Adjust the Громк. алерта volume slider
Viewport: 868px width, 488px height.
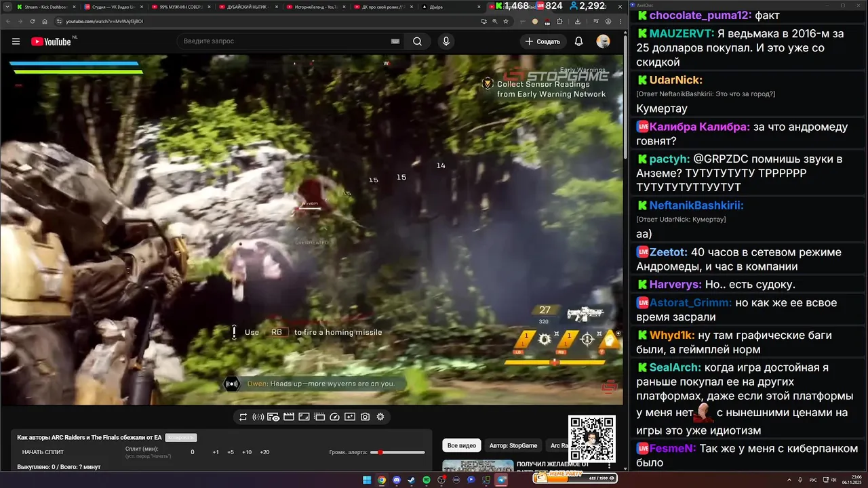[399, 452]
